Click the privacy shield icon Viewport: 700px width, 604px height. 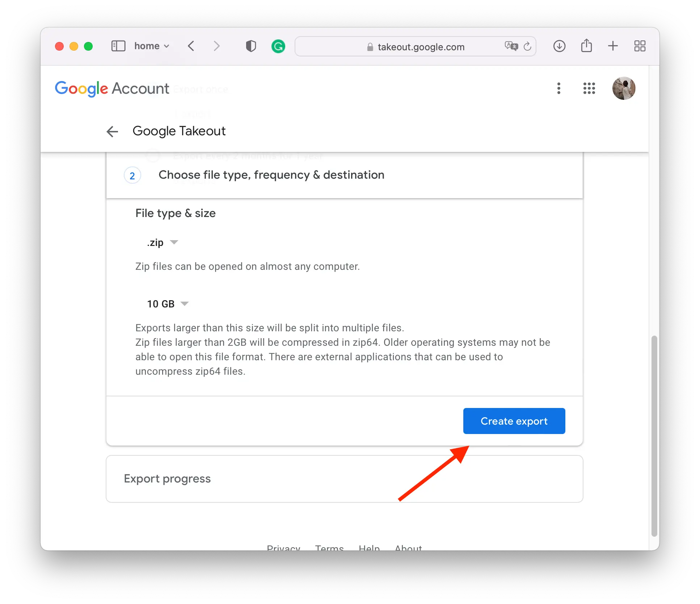coord(251,46)
